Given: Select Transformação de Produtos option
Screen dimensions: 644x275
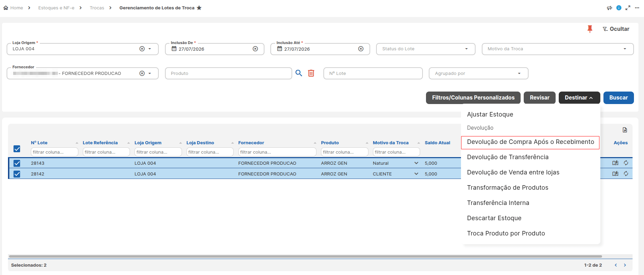Looking at the screenshot, I should click(x=507, y=188).
